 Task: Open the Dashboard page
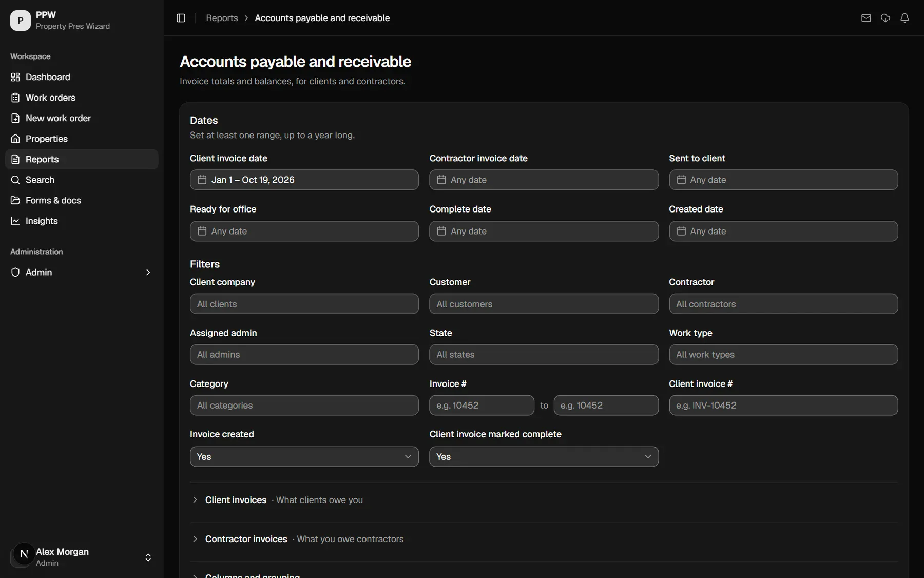(x=82, y=77)
